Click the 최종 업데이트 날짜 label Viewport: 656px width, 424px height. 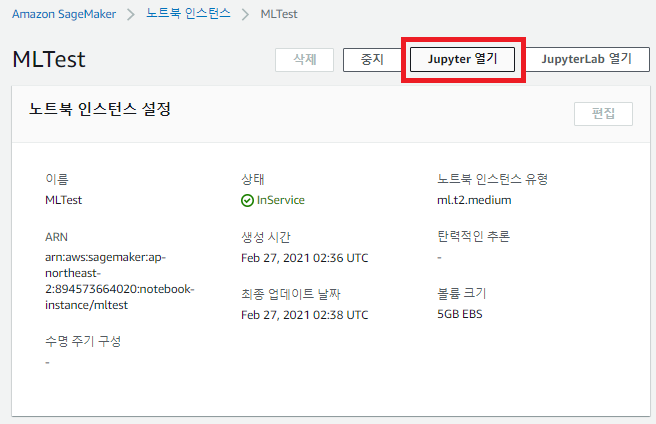tap(291, 294)
